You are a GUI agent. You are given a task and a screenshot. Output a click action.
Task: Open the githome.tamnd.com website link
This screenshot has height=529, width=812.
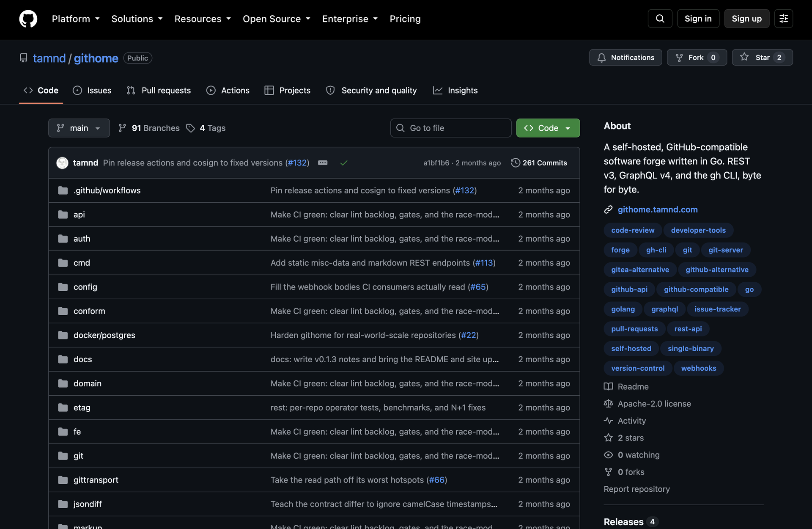[x=658, y=209]
